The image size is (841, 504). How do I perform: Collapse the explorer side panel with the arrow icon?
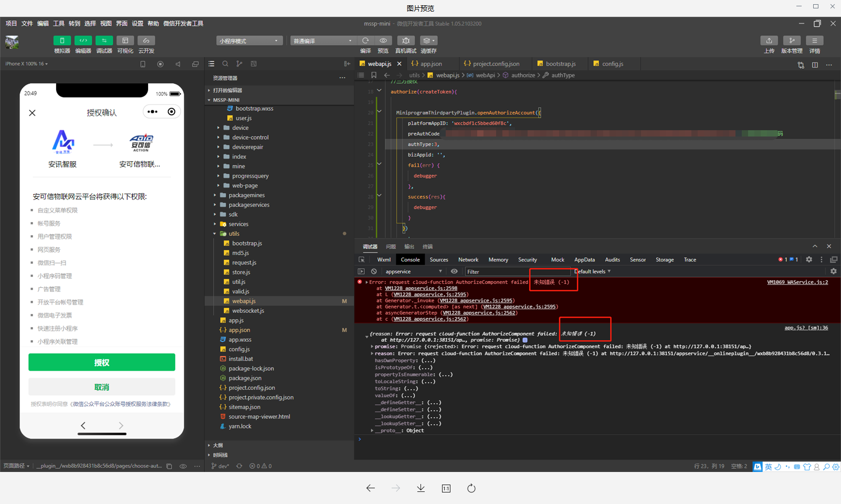347,64
